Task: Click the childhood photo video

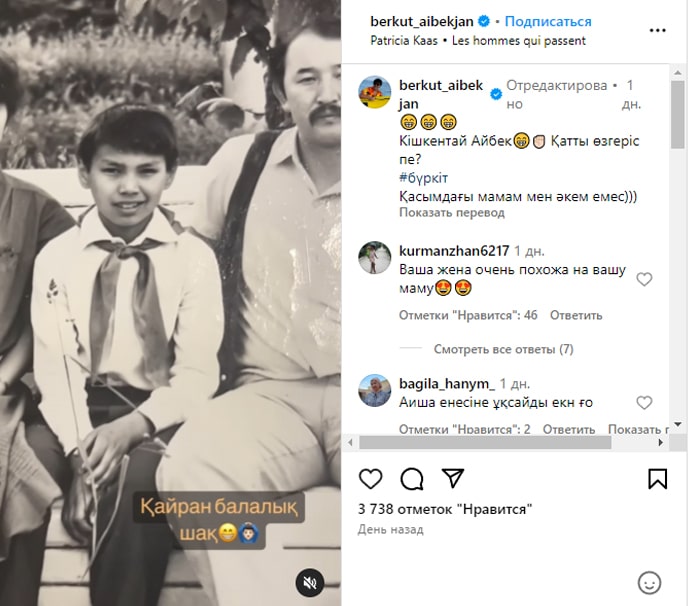Action: [x=170, y=300]
